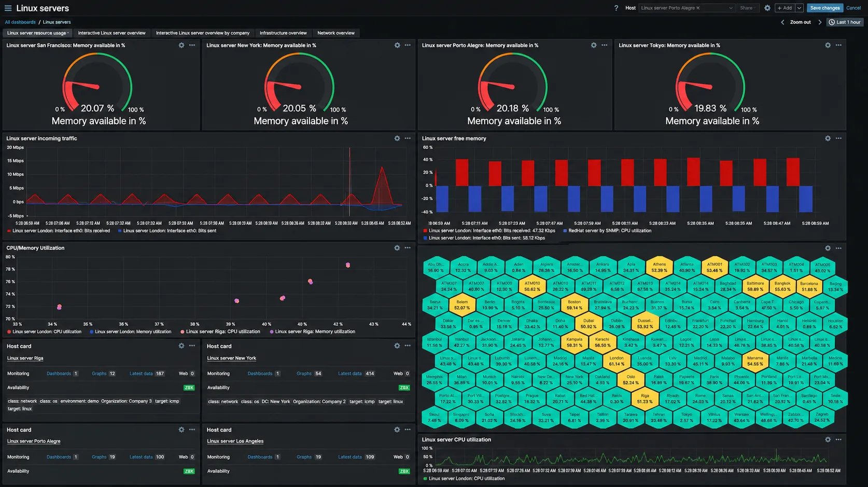Remove Linux server Porto Alegre host tag
The image size is (868, 487).
click(698, 8)
